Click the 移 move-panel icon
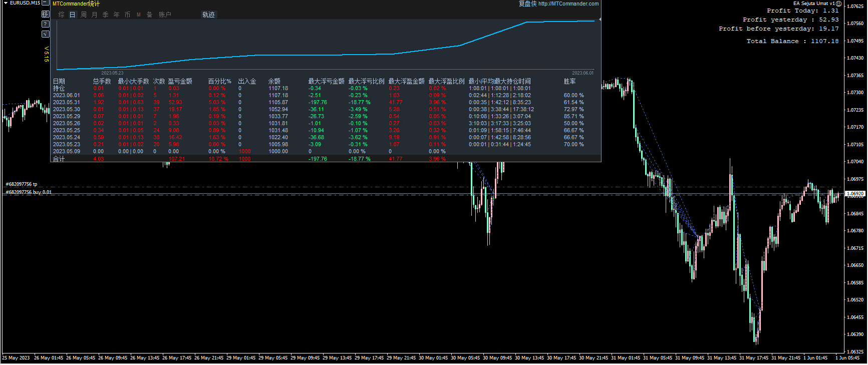Screen dimensions: 868x365 pyautogui.click(x=45, y=14)
